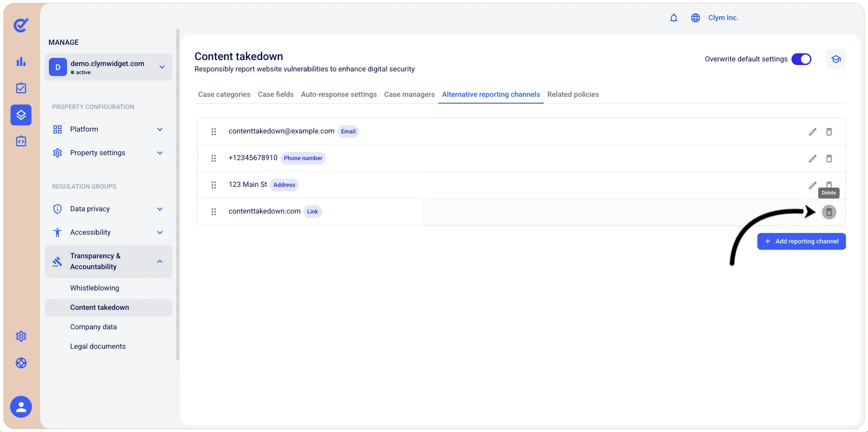Edit the contenttakedown@example.com channel
This screenshot has width=868, height=432.
pyautogui.click(x=813, y=132)
